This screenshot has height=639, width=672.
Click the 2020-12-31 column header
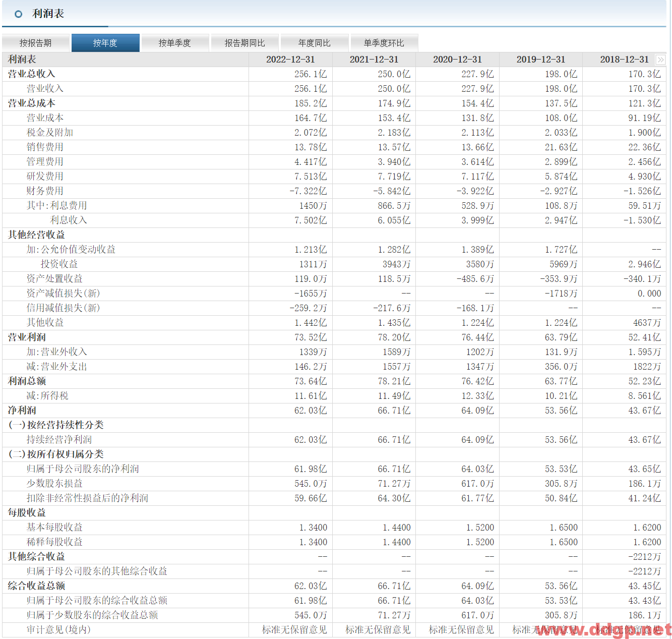[x=457, y=60]
